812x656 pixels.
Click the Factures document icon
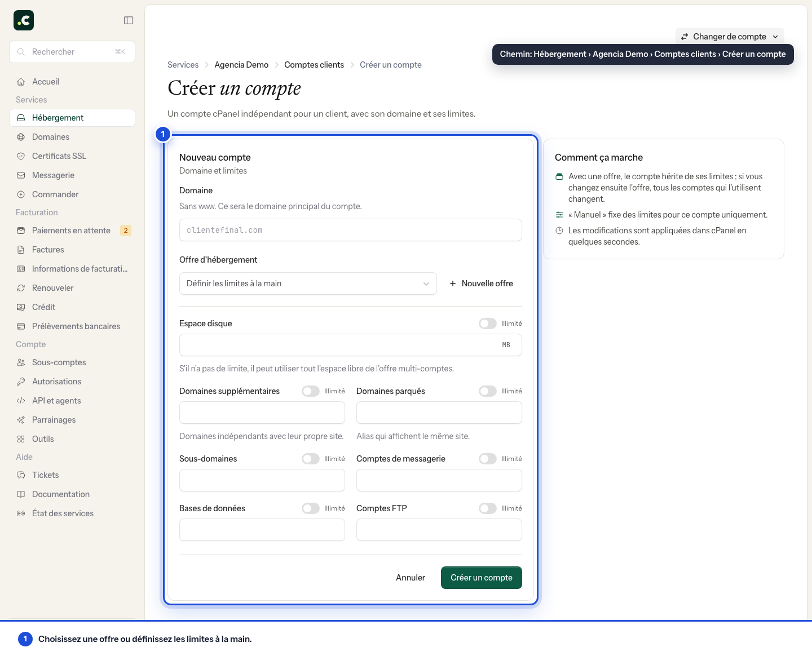(21, 250)
